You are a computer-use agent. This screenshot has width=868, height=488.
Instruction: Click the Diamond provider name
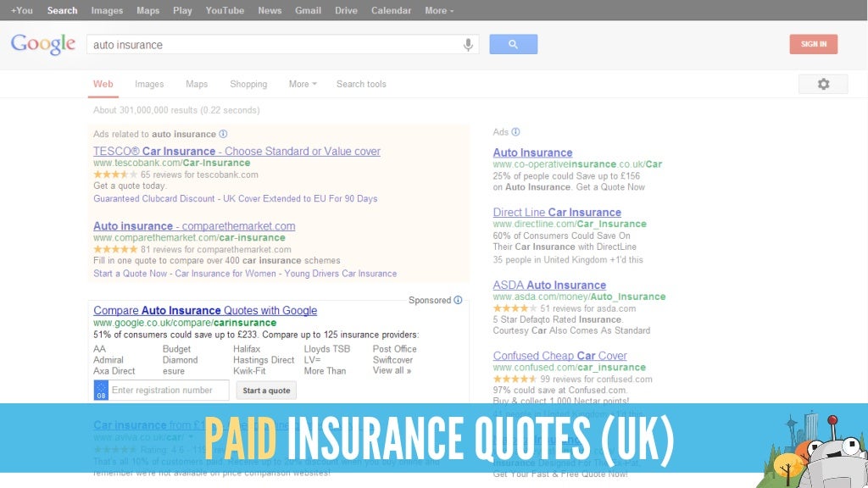pyautogui.click(x=180, y=359)
